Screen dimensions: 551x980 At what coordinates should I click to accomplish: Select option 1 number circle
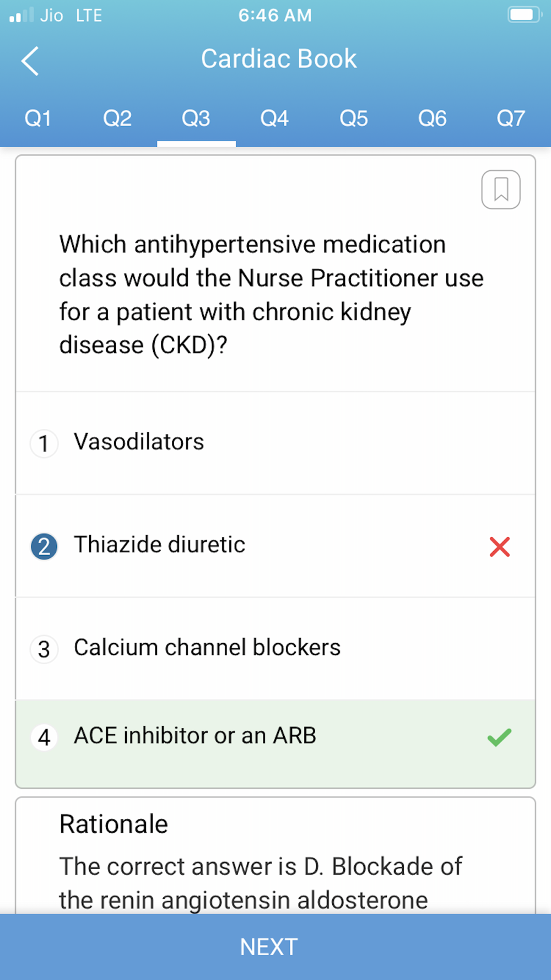pos(44,443)
